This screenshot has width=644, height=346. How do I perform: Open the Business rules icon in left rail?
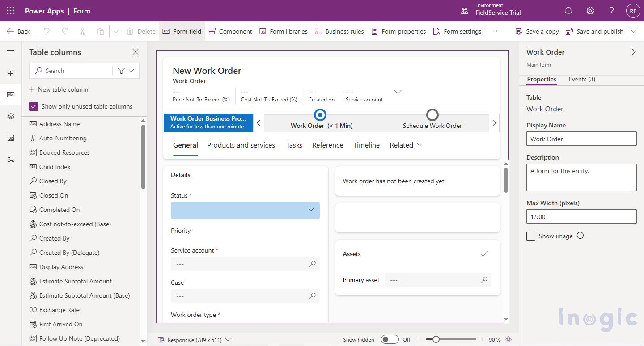click(x=11, y=159)
